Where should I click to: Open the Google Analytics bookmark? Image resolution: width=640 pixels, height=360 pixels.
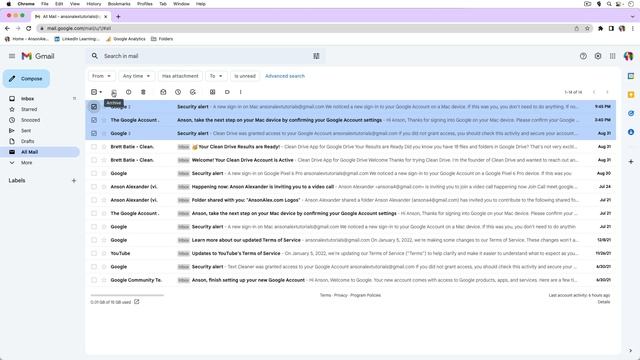tap(126, 39)
